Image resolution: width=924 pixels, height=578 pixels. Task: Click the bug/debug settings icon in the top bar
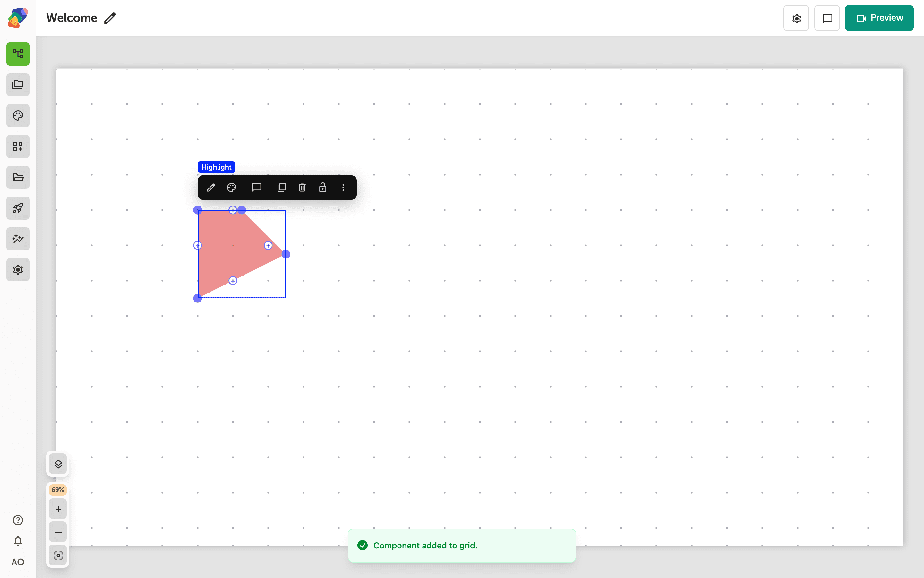click(x=796, y=18)
